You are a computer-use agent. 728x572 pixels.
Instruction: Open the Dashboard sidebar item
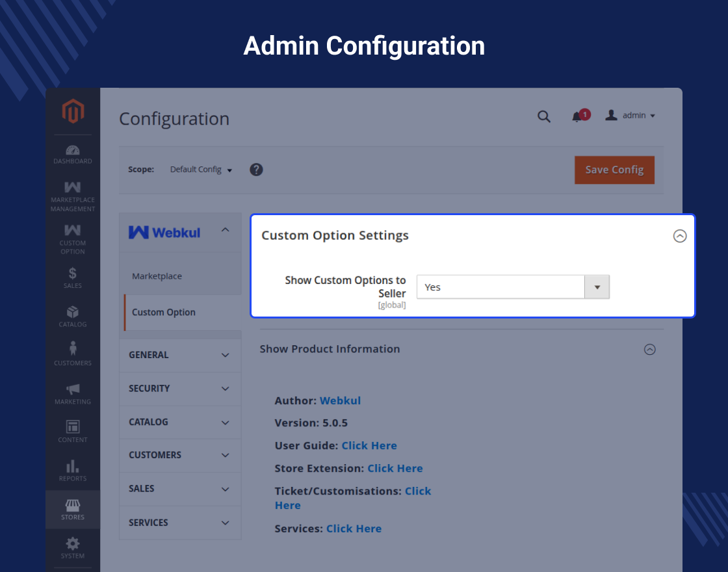click(x=72, y=155)
